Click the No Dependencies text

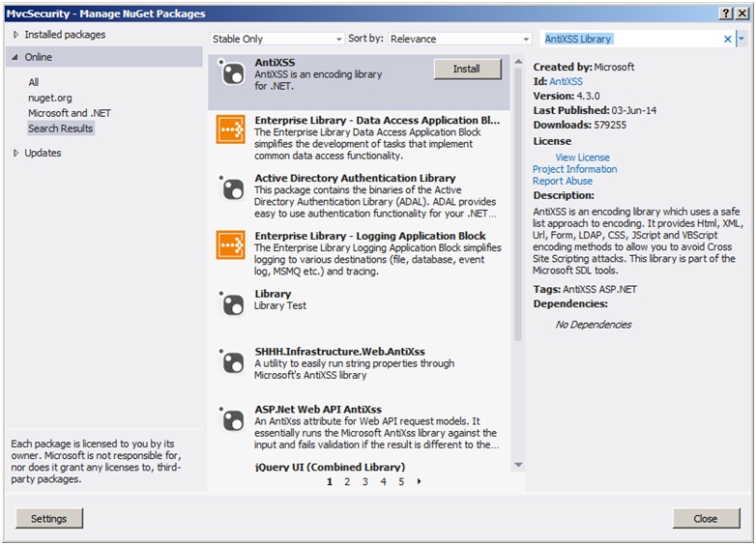pyautogui.click(x=594, y=325)
